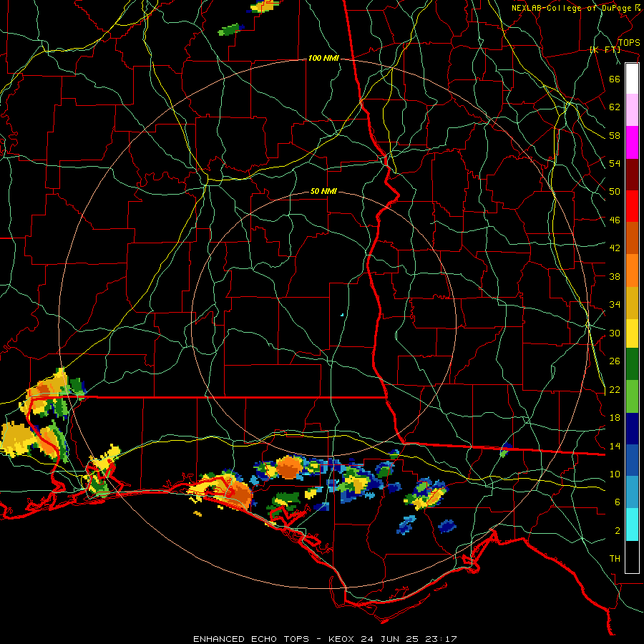
Task: Click the round orange echo cell inland
Action: (x=289, y=467)
